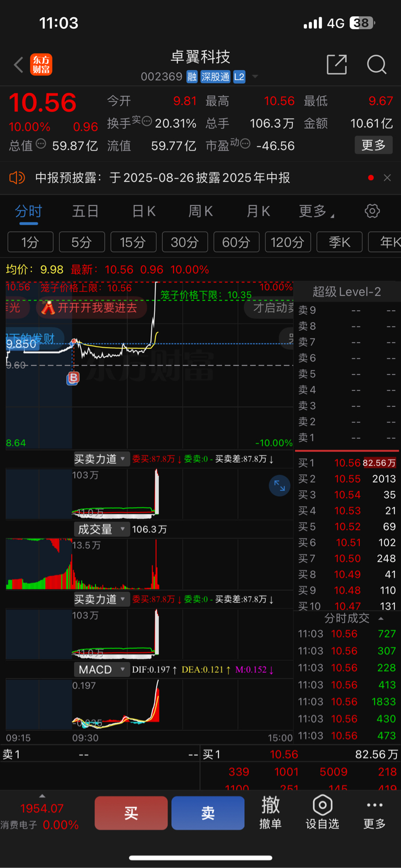This screenshot has width=401, height=868.
Task: Open the share icon
Action: click(337, 65)
